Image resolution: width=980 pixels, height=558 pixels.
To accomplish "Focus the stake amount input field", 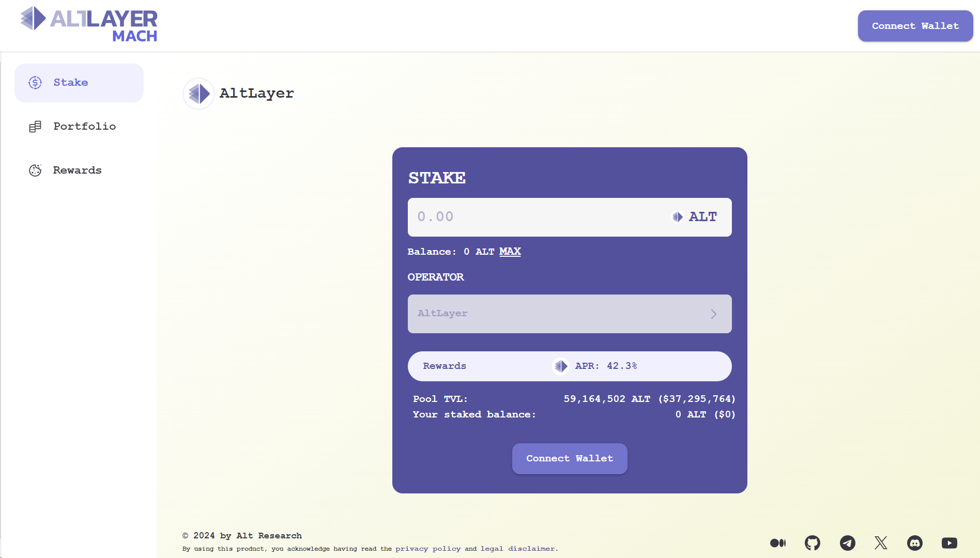I will coord(570,217).
